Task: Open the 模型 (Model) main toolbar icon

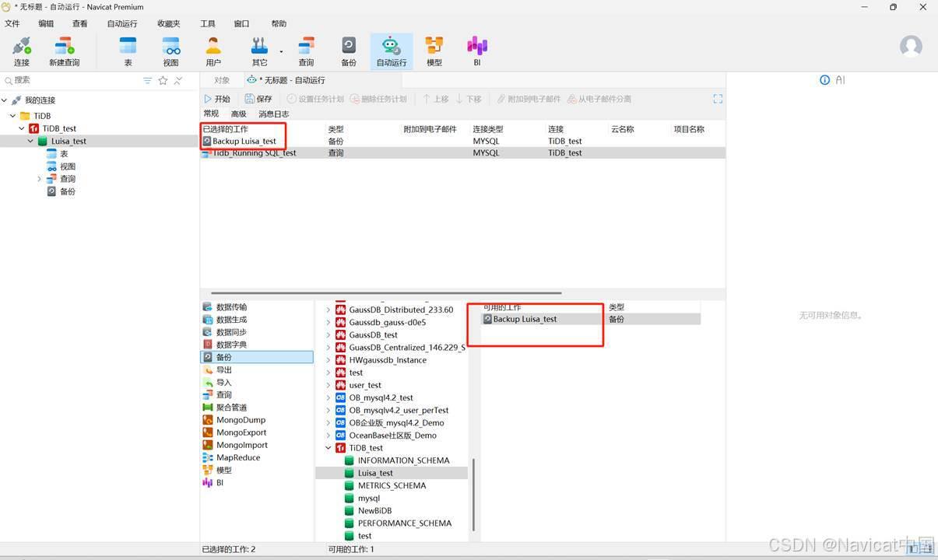Action: click(x=434, y=51)
